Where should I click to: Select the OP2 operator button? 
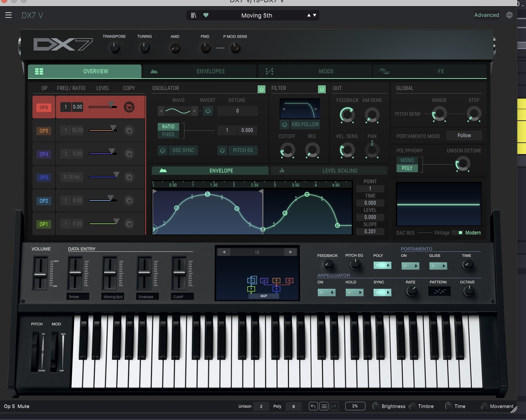(x=44, y=201)
